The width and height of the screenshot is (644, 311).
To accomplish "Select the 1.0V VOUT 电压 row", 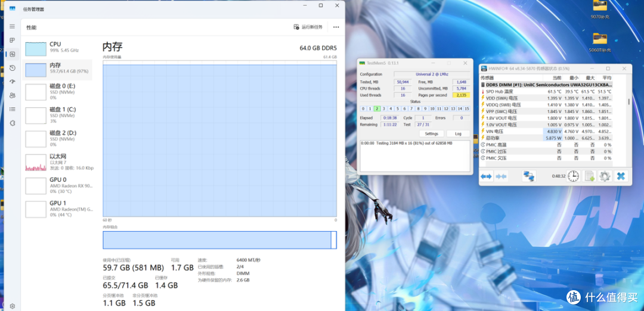I will point(546,125).
